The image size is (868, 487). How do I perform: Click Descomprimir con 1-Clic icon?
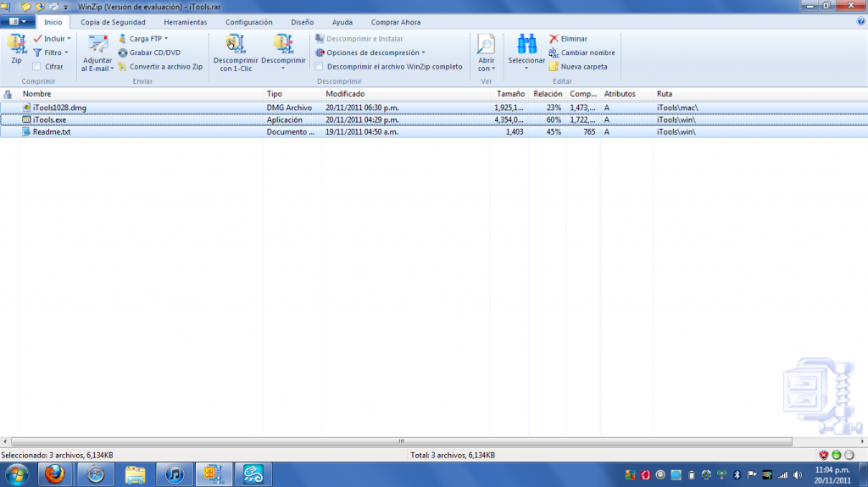236,44
